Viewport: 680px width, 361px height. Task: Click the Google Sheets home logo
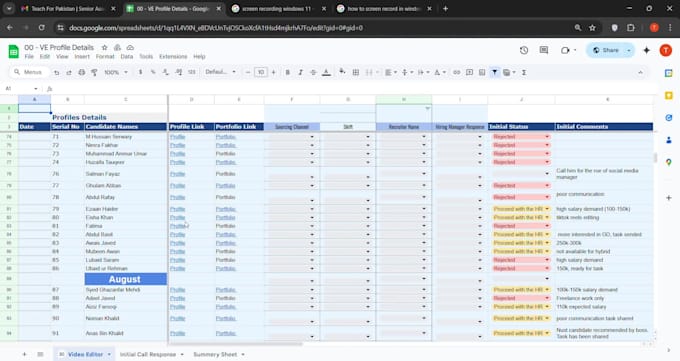pos(13,52)
